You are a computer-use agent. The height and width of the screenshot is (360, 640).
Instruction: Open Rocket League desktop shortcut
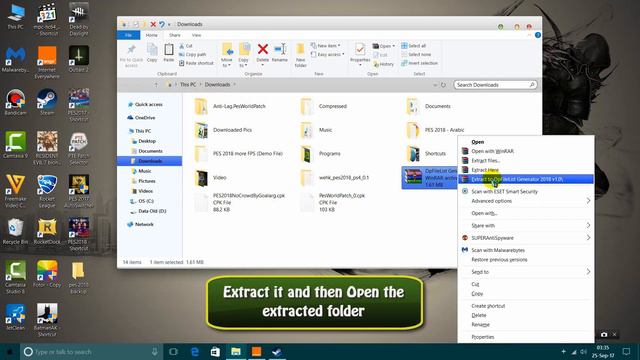click(x=47, y=191)
